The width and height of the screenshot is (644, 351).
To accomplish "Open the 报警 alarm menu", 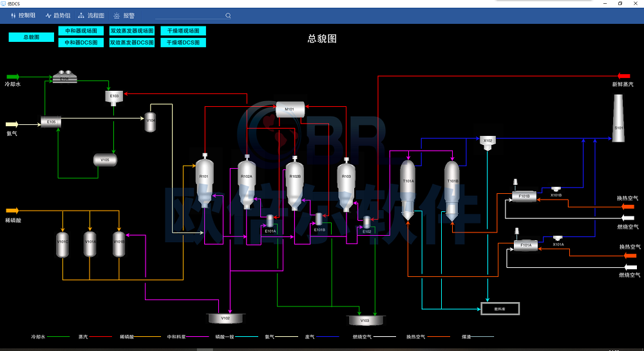I will (124, 15).
